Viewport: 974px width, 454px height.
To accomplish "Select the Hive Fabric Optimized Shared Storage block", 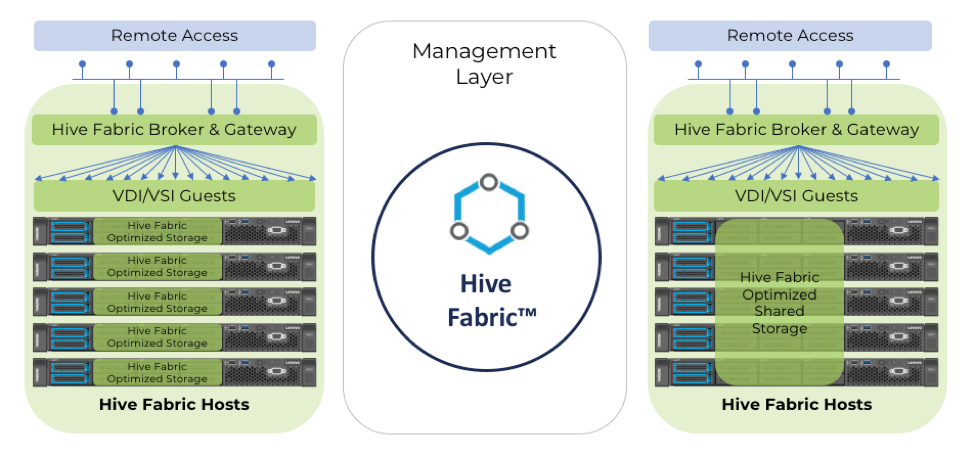I will pyautogui.click(x=780, y=302).
